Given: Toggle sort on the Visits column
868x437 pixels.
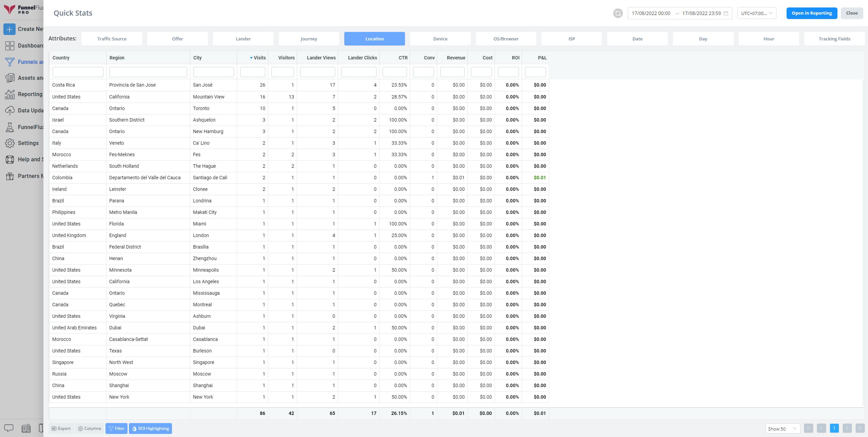Looking at the screenshot, I should (x=258, y=58).
